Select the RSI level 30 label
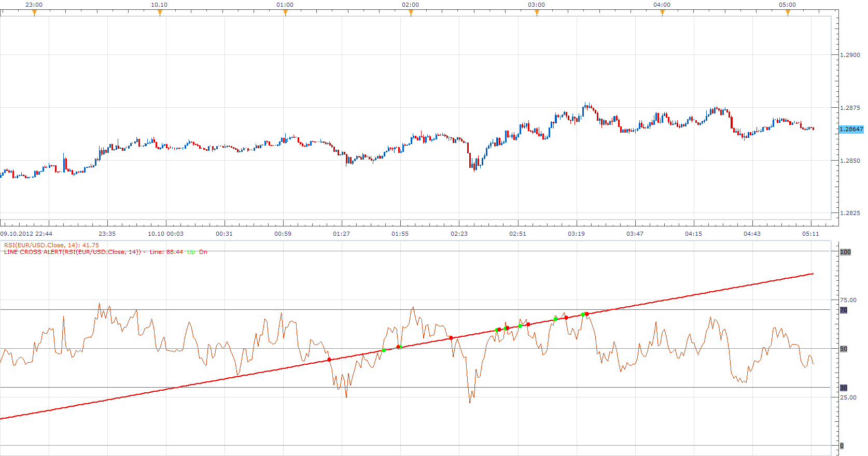The height and width of the screenshot is (456, 868). tap(844, 388)
